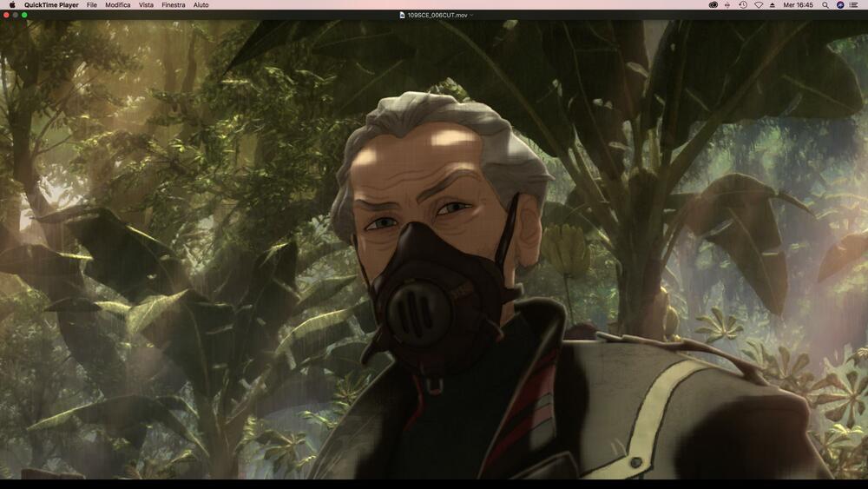Open the QuickTime Player application menu
Image resolution: width=868 pixels, height=489 pixels.
(51, 5)
